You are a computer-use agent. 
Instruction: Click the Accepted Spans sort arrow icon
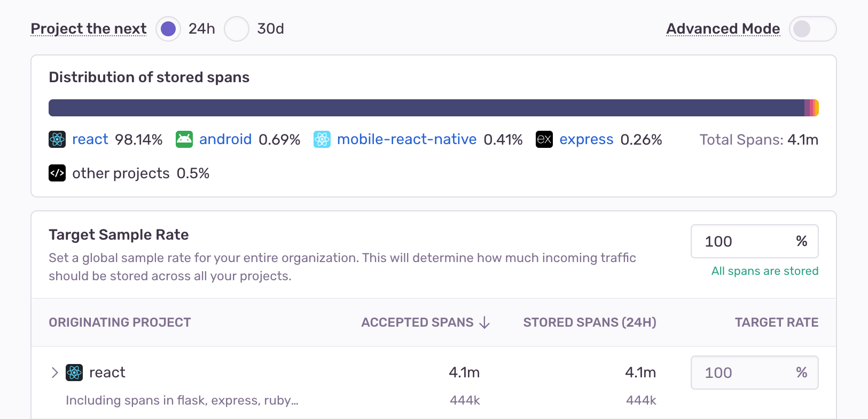click(x=484, y=322)
